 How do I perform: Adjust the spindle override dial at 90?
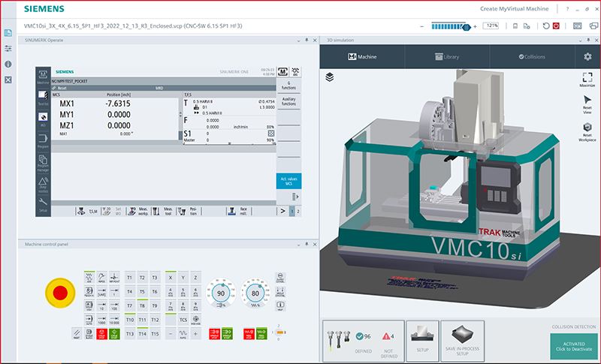click(x=221, y=293)
